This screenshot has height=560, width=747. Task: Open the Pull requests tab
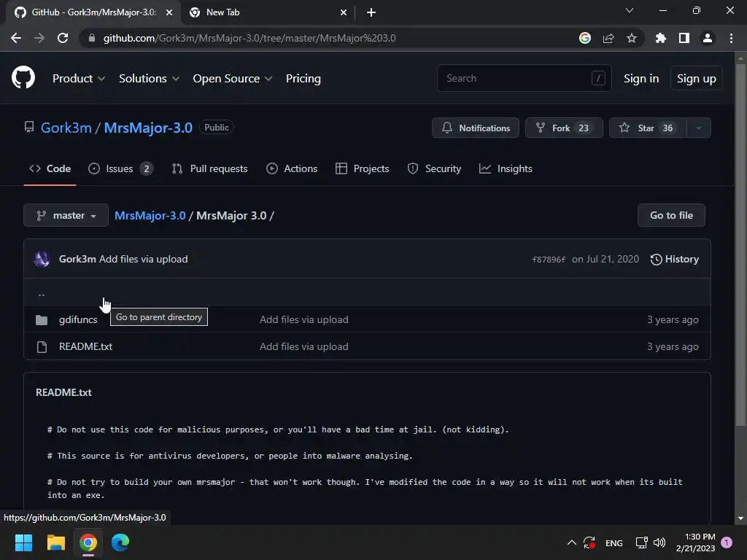pyautogui.click(x=209, y=168)
